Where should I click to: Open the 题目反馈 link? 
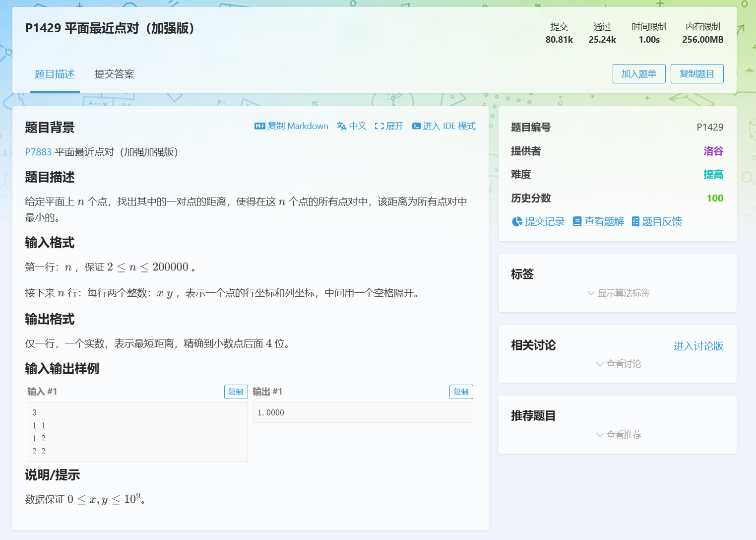click(x=662, y=221)
